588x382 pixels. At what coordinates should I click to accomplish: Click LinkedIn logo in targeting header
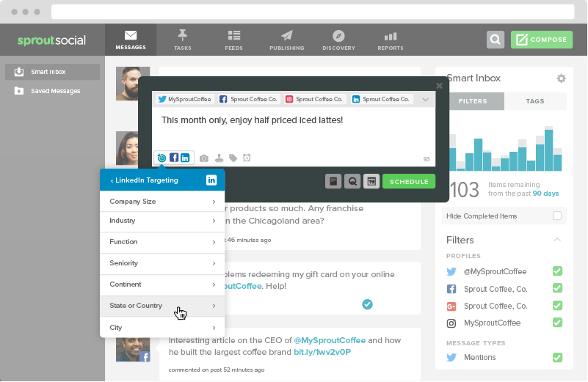(x=211, y=180)
